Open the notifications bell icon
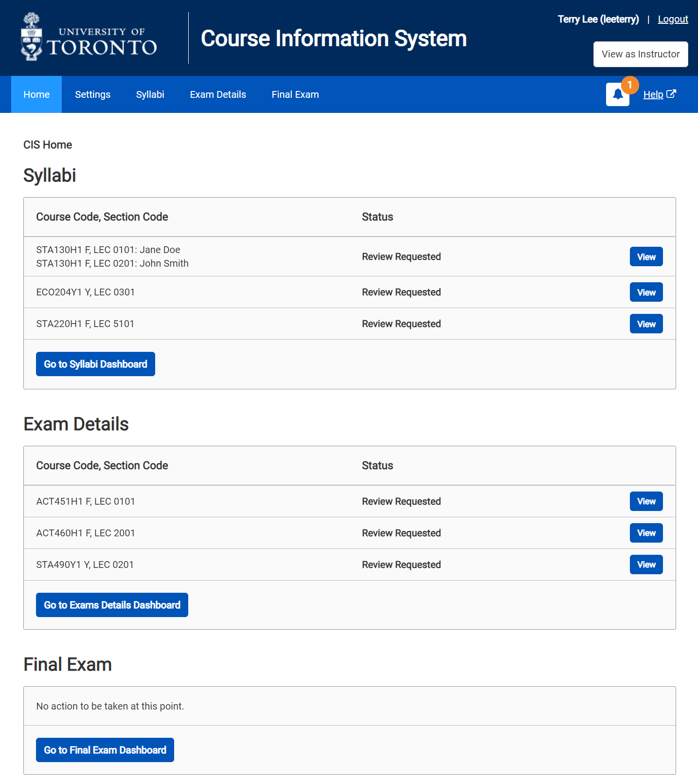698x784 pixels. pyautogui.click(x=617, y=94)
